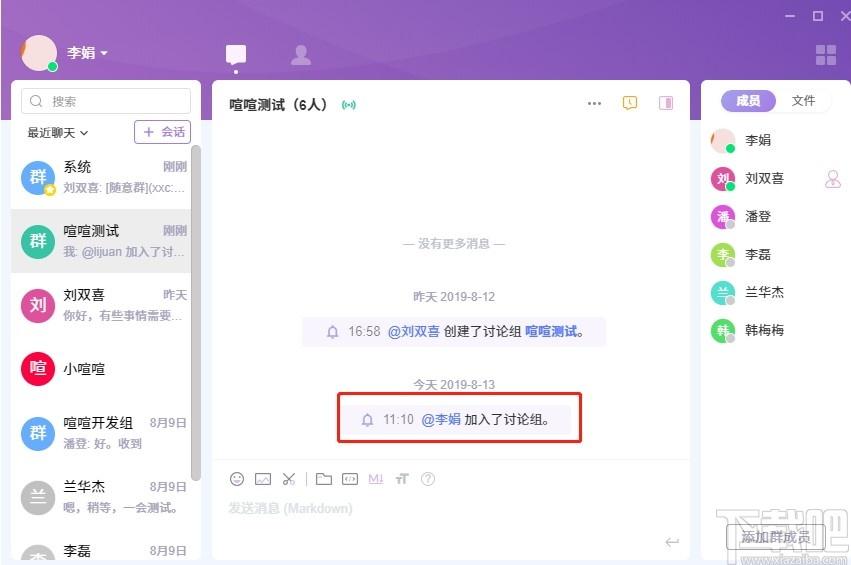
Task: Open chat history clock icon
Action: click(x=630, y=103)
